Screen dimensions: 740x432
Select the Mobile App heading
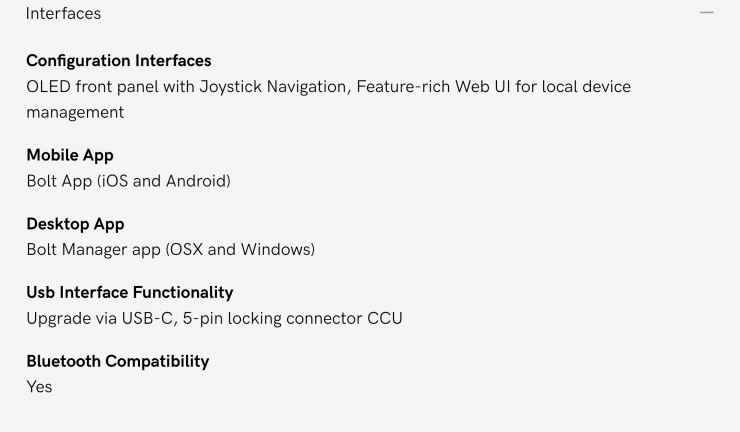pos(70,155)
